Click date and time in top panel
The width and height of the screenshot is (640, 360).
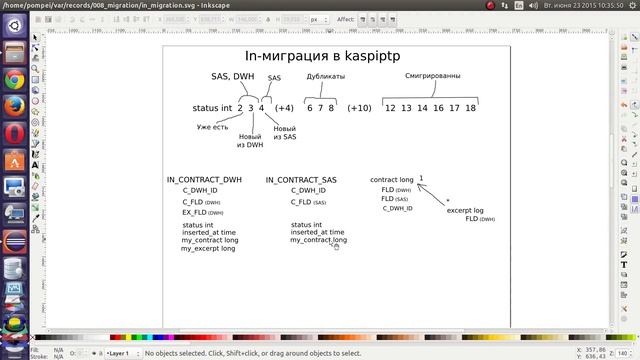(583, 5)
